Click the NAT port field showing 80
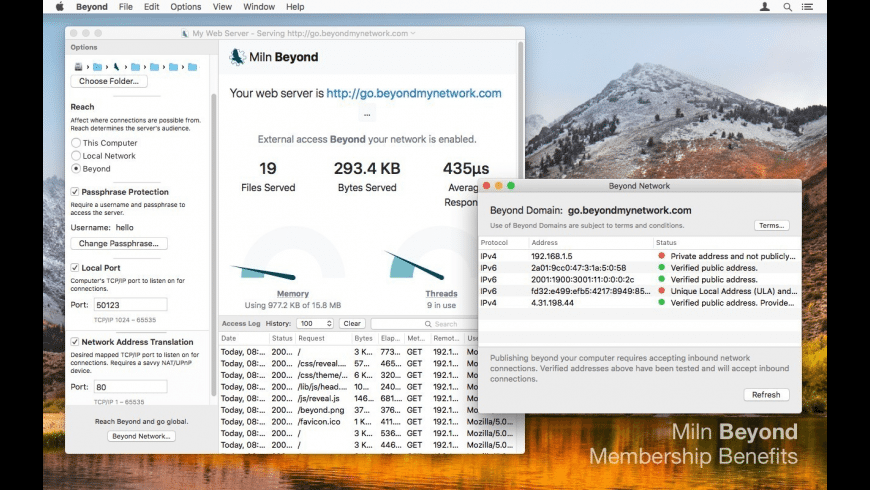Image resolution: width=870 pixels, height=490 pixels. pos(130,387)
